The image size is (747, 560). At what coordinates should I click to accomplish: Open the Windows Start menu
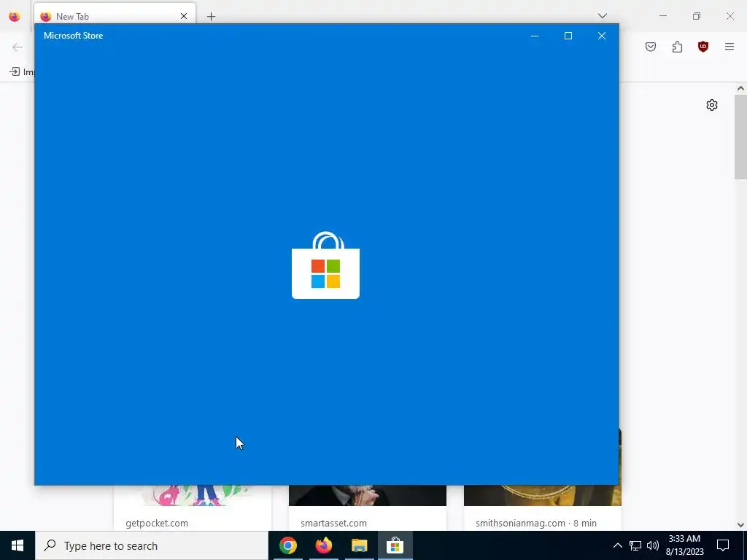point(18,545)
